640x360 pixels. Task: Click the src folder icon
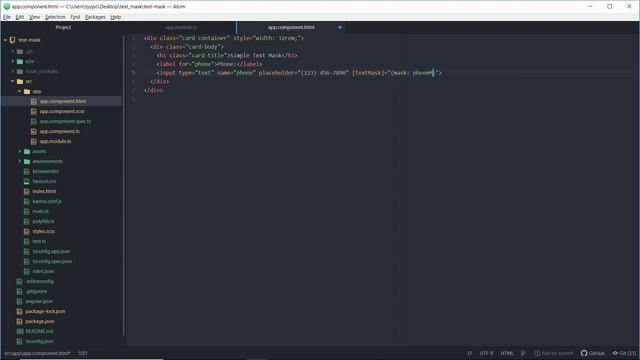click(20, 81)
